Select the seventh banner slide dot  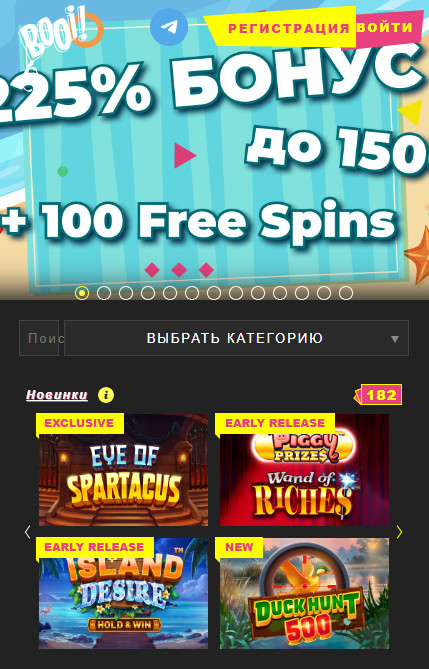(x=214, y=293)
